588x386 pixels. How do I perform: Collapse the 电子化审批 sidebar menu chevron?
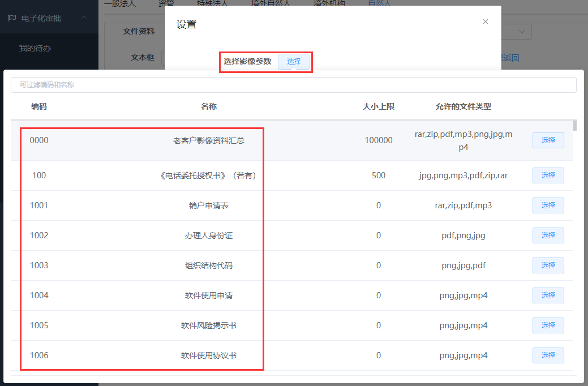click(x=84, y=17)
